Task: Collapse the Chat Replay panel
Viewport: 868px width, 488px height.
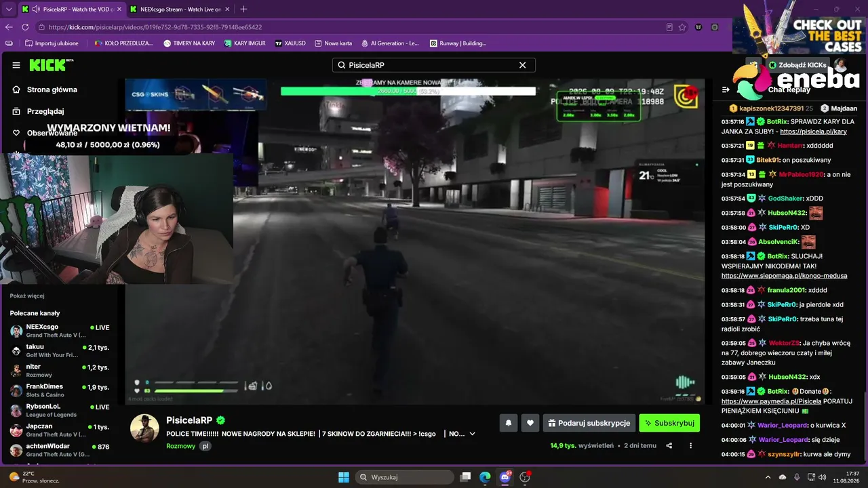Action: click(726, 89)
